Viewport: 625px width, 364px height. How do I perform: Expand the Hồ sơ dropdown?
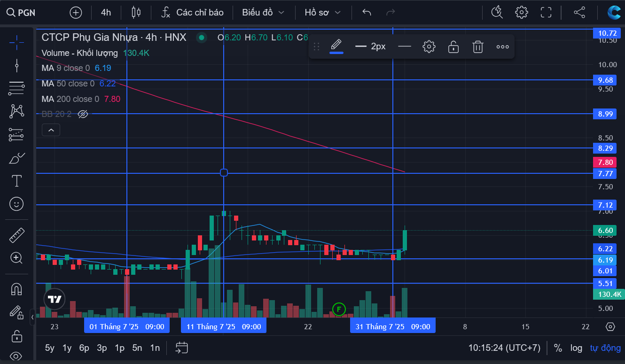click(322, 13)
